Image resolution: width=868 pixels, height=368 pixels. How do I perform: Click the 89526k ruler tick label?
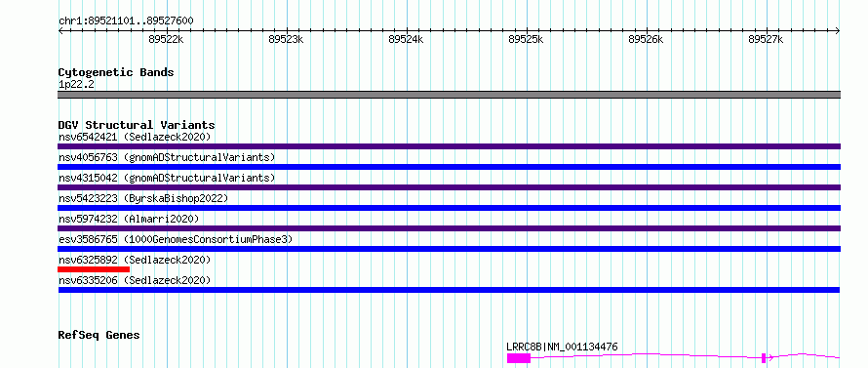[x=647, y=39]
